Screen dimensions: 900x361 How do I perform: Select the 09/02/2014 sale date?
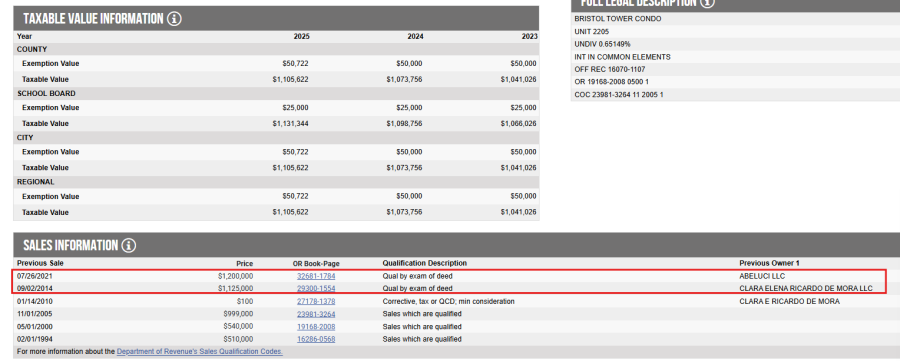(34, 289)
